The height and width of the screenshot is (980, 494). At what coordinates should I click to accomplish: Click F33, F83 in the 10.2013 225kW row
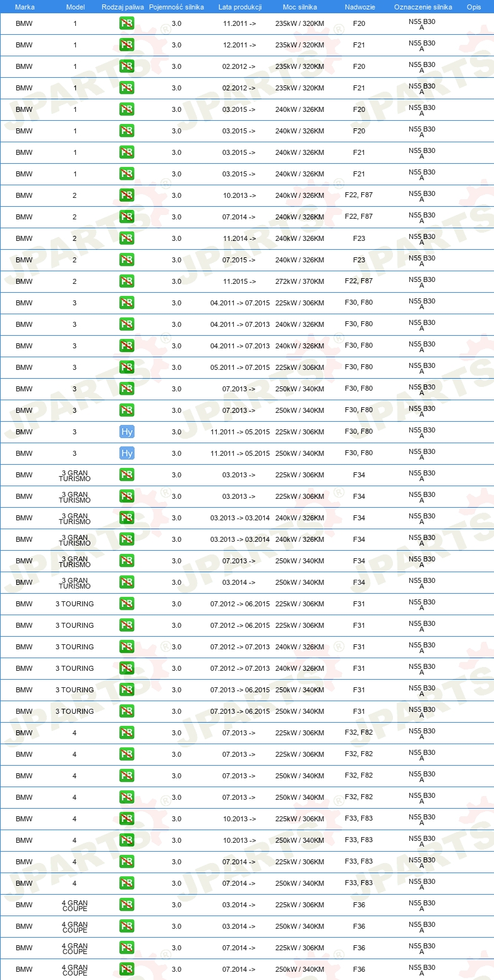359,819
